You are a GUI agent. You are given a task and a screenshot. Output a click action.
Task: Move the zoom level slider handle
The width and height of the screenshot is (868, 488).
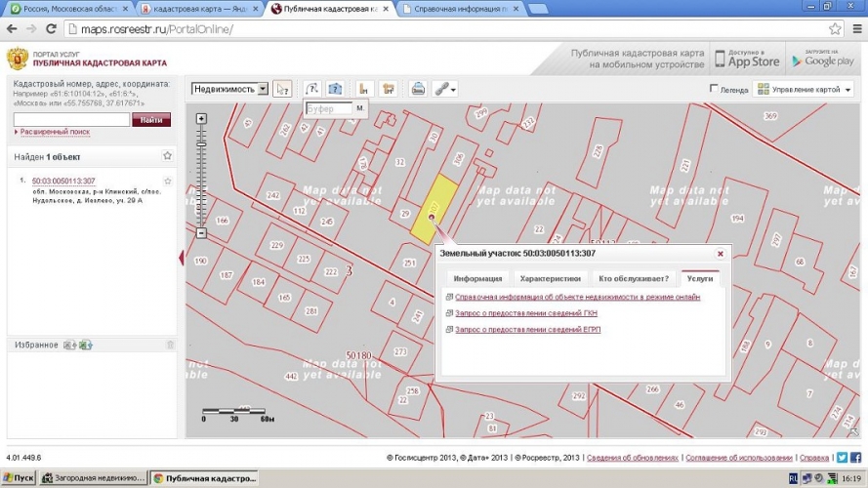pos(201,144)
